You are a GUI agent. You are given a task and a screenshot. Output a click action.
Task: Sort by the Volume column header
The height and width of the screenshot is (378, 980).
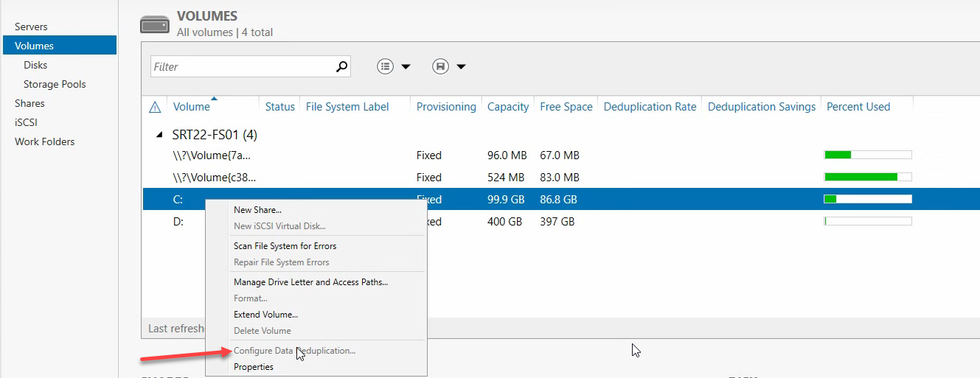192,107
